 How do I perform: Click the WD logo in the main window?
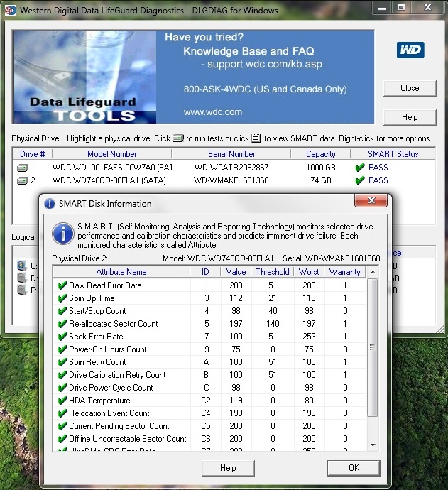[410, 50]
